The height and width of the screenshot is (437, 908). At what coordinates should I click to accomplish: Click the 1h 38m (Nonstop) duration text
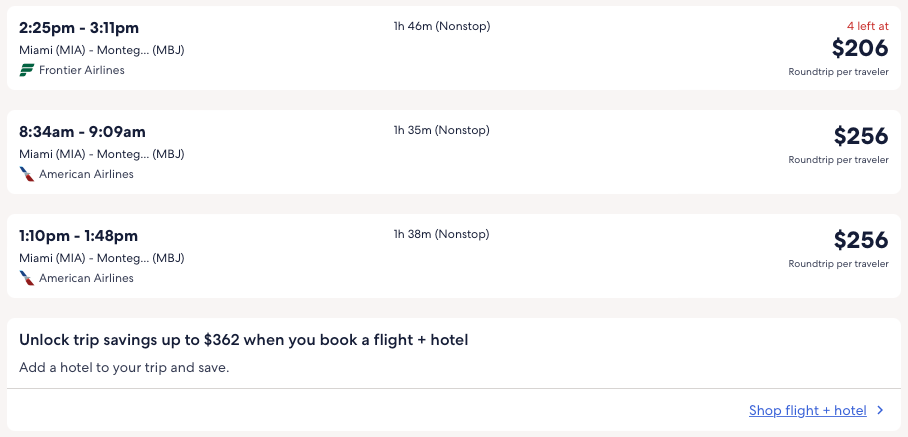coord(441,234)
